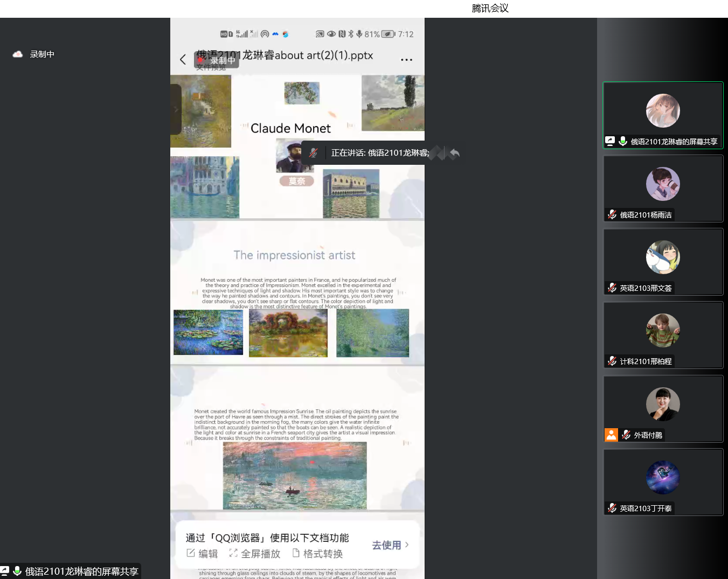Screen dimensions: 728x579
Task: Open the three-dot more options menu
Action: 407,60
